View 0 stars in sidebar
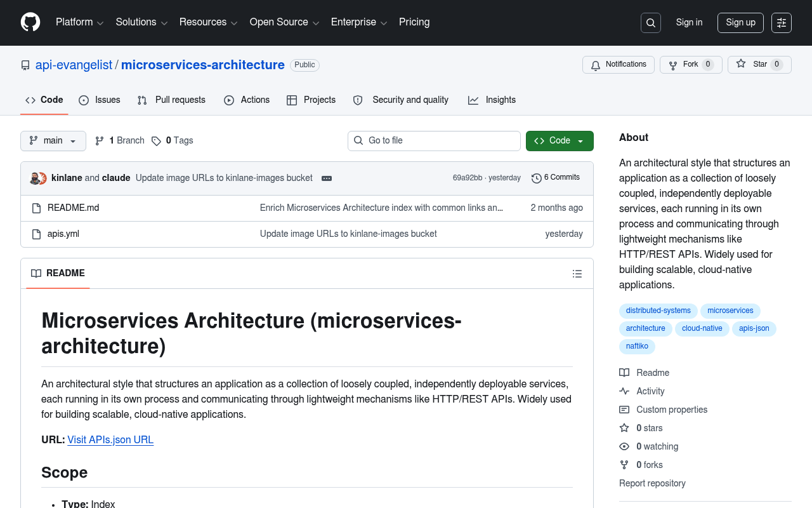This screenshot has height=508, width=812. click(x=641, y=429)
